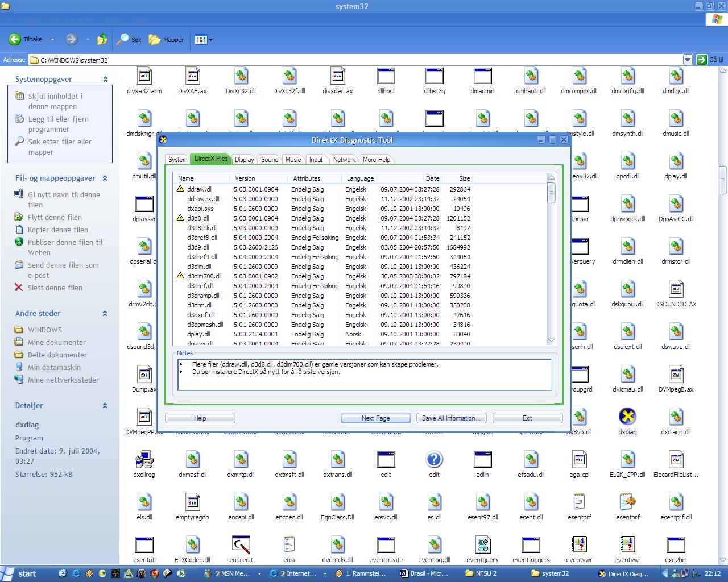Viewport: 728px width, 582px height.
Task: Click warning icon beside ddraw.dll
Action: coord(180,189)
